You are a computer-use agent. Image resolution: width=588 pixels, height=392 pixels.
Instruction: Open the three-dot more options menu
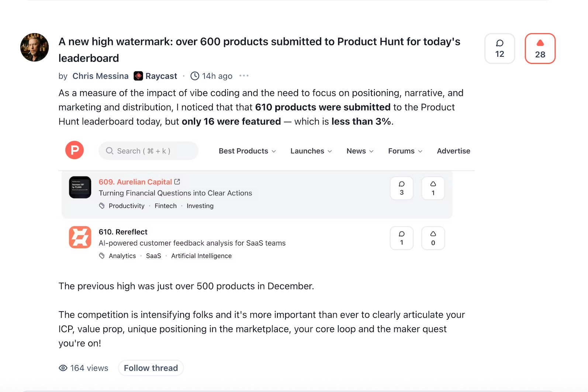pyautogui.click(x=244, y=76)
